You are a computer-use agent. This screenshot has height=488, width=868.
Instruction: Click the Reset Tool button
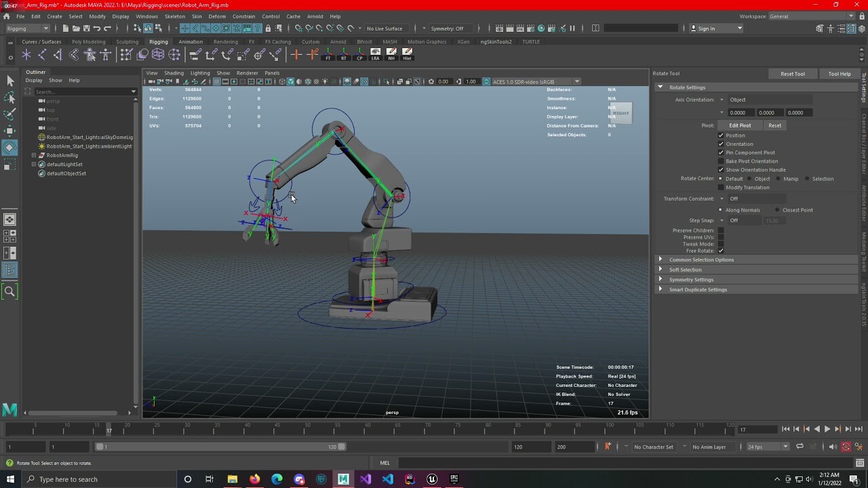tap(792, 73)
